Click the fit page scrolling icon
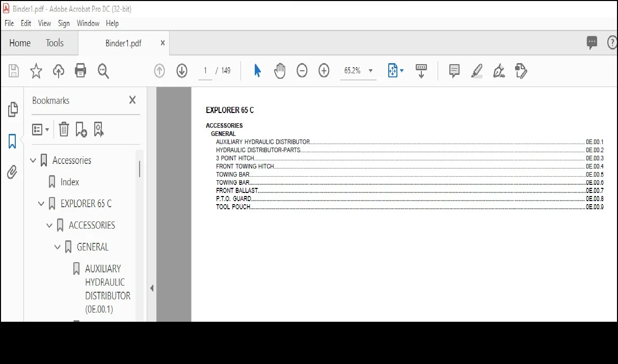 coord(392,71)
